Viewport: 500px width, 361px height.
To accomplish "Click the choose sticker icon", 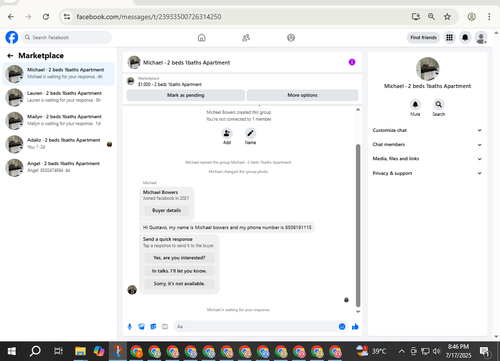I will pos(153,327).
